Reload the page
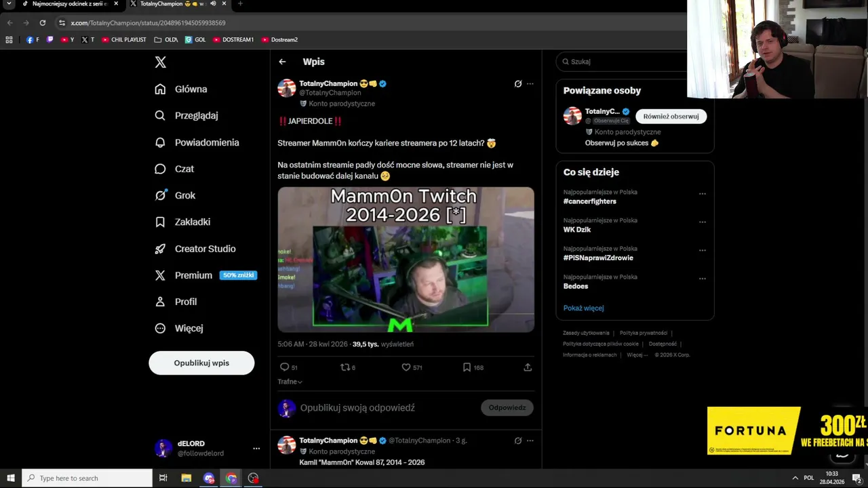 [42, 22]
